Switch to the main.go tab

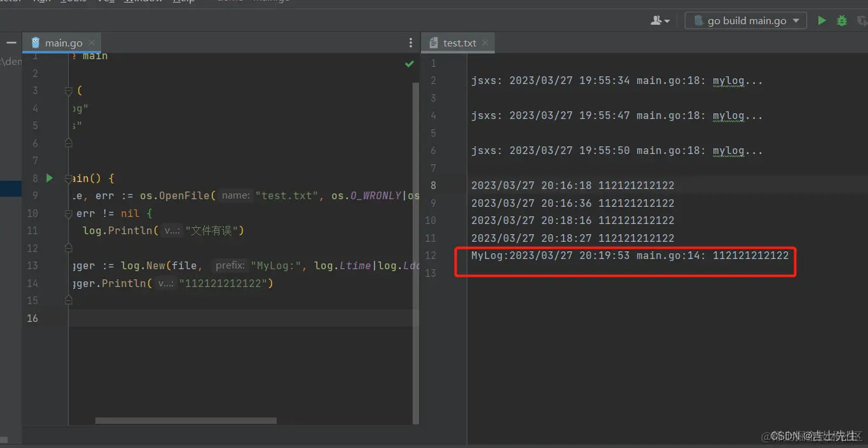click(62, 43)
